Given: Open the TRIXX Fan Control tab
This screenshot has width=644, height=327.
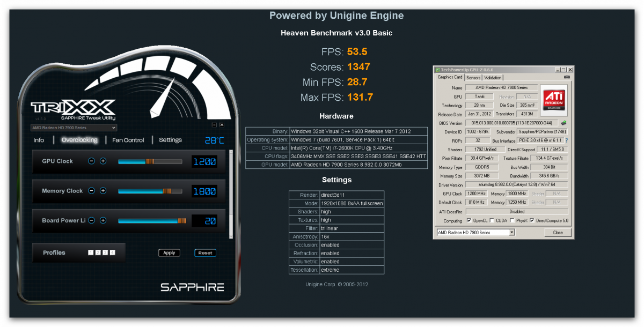Looking at the screenshot, I should 128,140.
